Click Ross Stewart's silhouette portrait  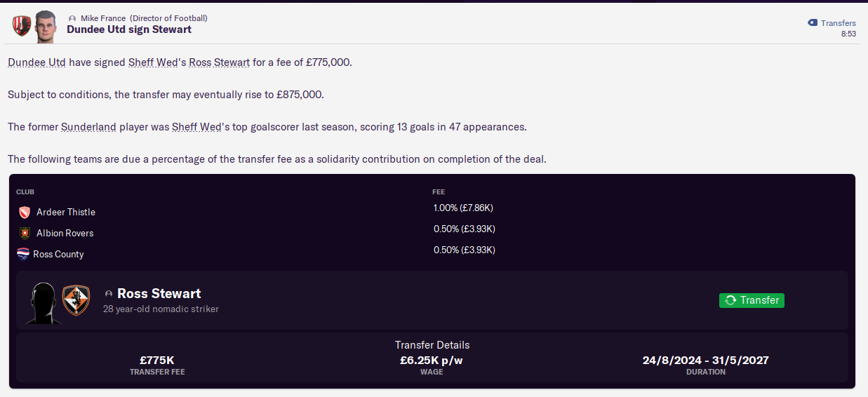(44, 302)
